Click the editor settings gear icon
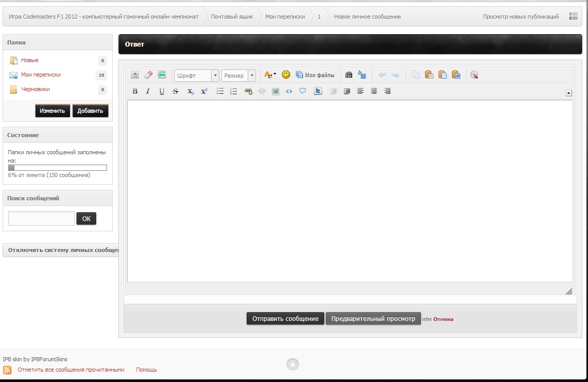Image resolution: width=588 pixels, height=382 pixels. point(474,75)
